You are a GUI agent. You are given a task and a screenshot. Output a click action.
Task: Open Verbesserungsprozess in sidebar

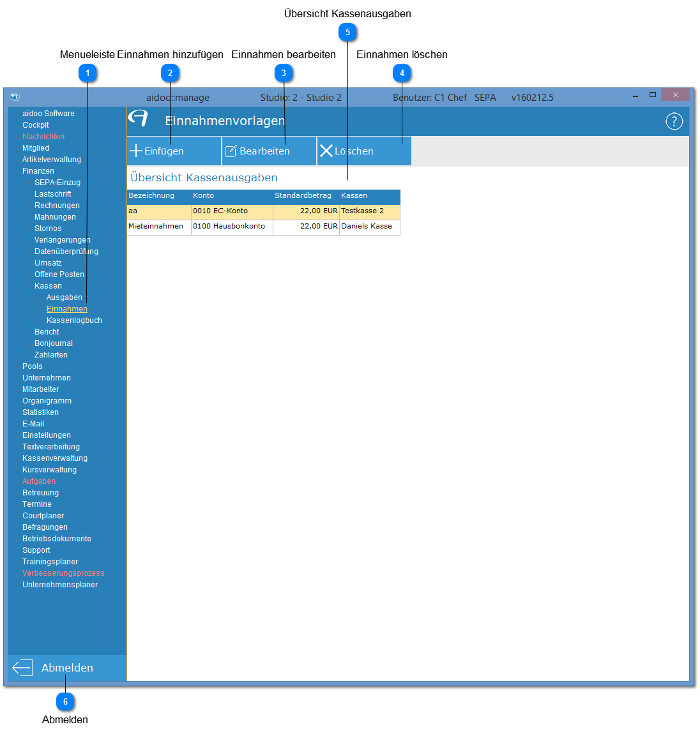coord(63,574)
